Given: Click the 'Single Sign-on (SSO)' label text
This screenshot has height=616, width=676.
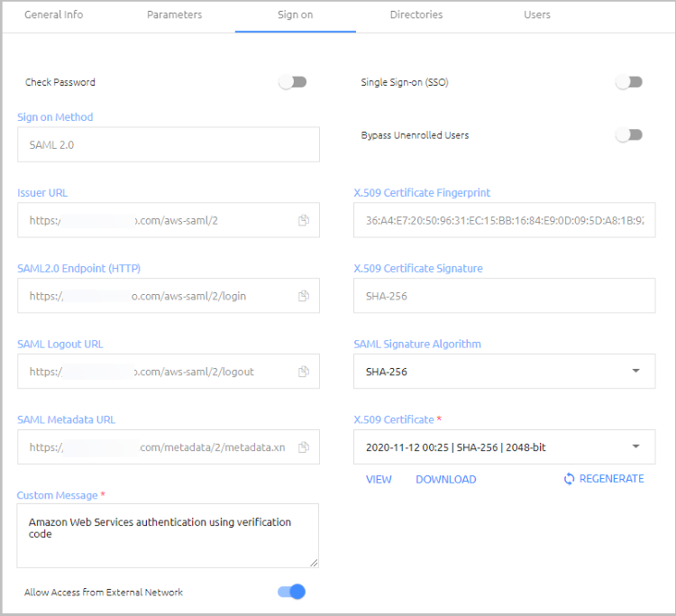Looking at the screenshot, I should click(x=405, y=82).
